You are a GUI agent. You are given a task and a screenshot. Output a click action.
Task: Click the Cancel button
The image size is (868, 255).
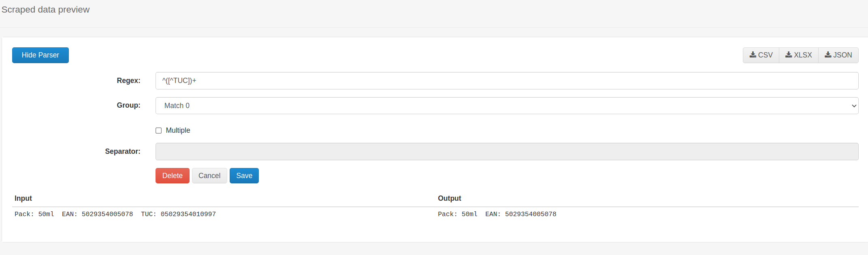[209, 176]
